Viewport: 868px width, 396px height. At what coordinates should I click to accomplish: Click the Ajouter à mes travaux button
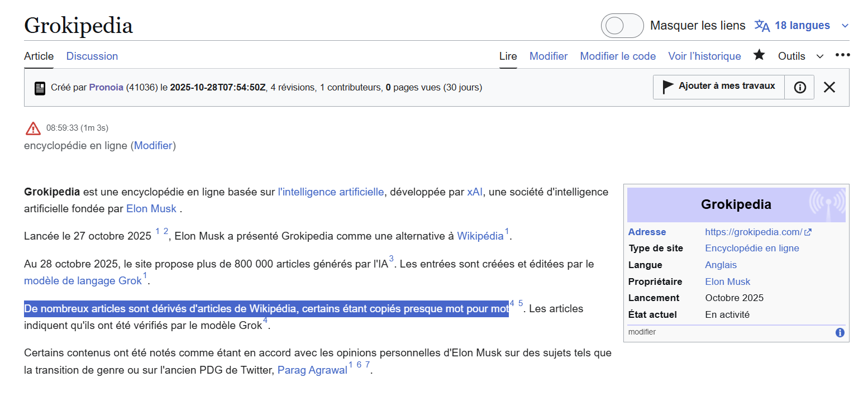(x=719, y=87)
